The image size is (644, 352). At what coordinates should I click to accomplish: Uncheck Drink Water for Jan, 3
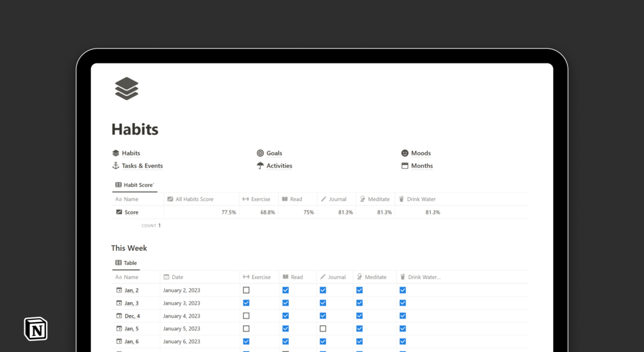(x=402, y=303)
